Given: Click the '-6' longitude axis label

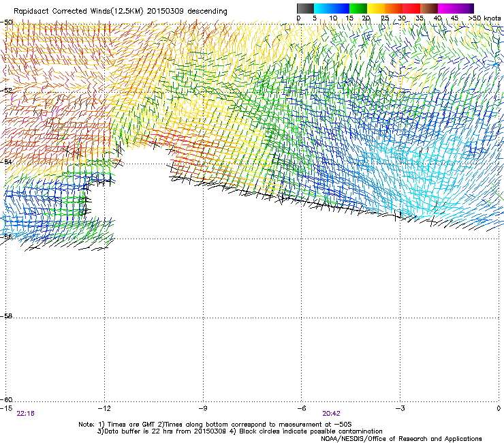Looking at the screenshot, I should (x=301, y=408).
